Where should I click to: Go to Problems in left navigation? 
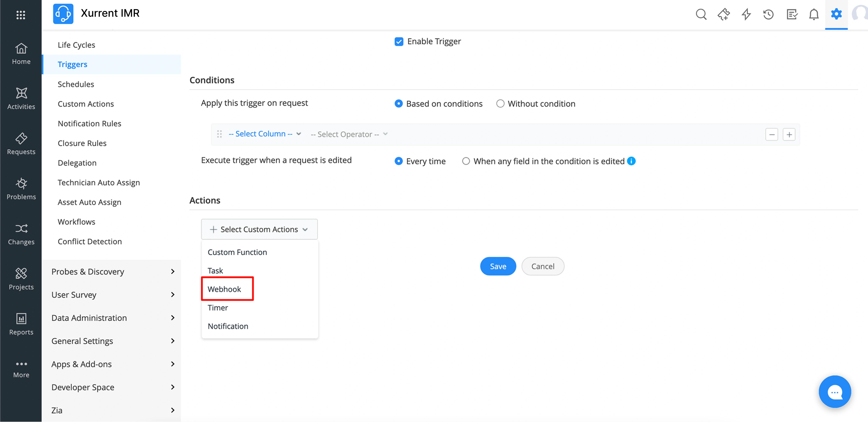(21, 189)
